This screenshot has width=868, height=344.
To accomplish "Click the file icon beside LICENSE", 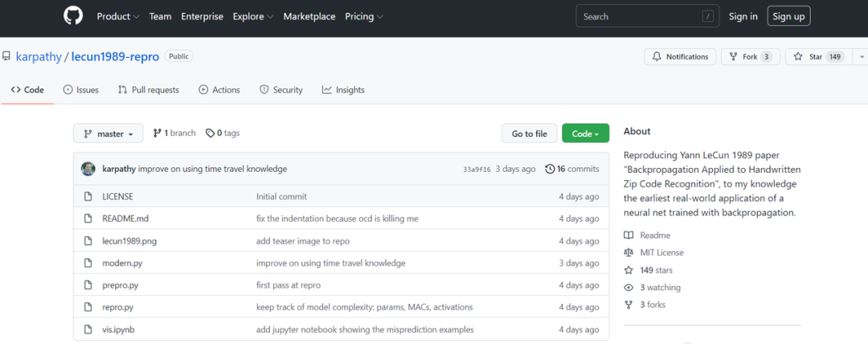I will (x=88, y=196).
